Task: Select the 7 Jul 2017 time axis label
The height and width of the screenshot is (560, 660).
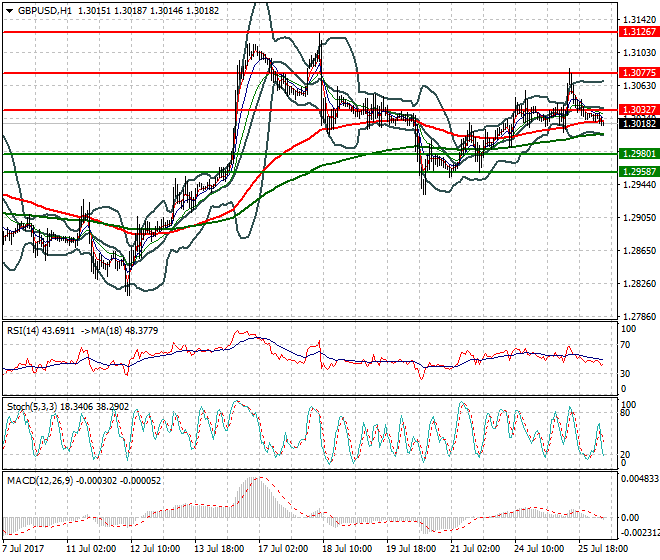Action: pyautogui.click(x=23, y=549)
